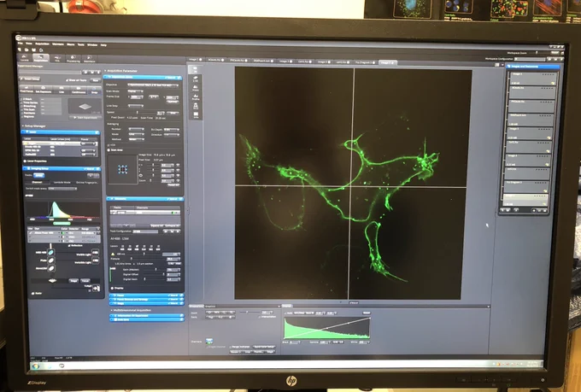Viewport: 581px width, 392px height.
Task: Click the Open file toolbar icon
Action: (26, 50)
